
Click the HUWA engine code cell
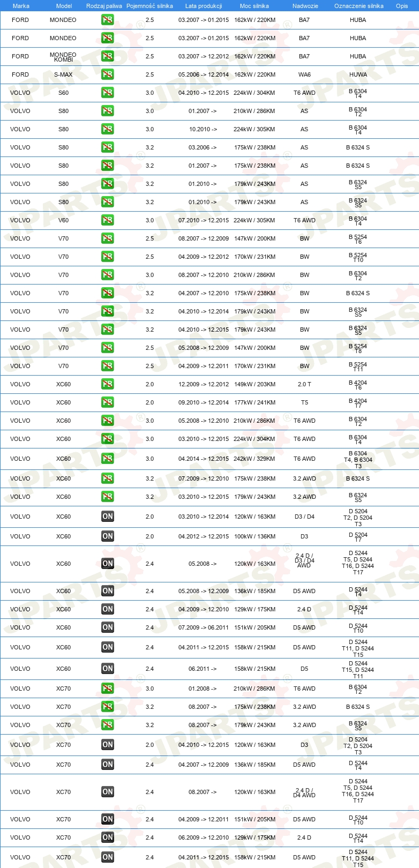pos(358,74)
